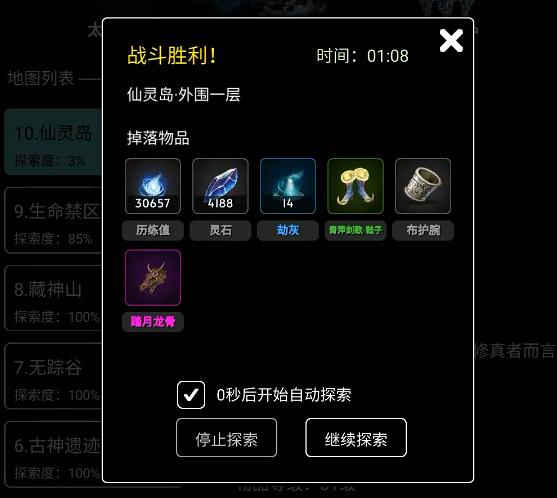Inspect the 布护腕 bracer icon

(423, 186)
